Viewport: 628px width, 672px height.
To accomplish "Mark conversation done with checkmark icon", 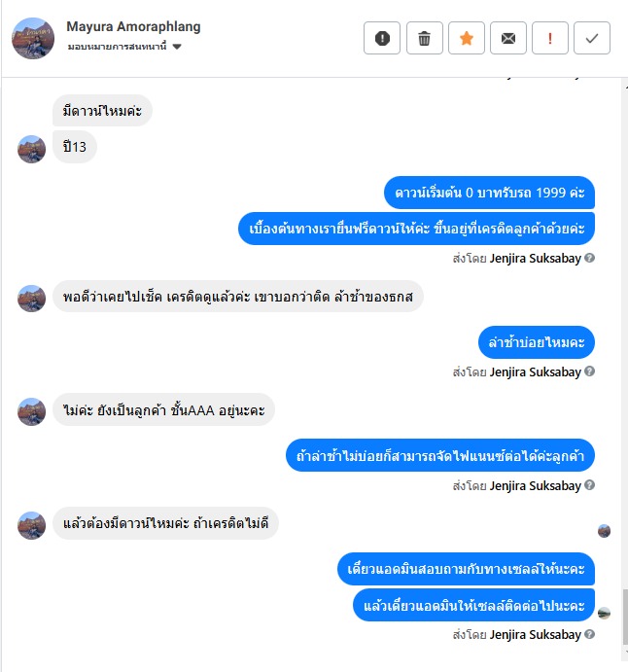I will [592, 38].
